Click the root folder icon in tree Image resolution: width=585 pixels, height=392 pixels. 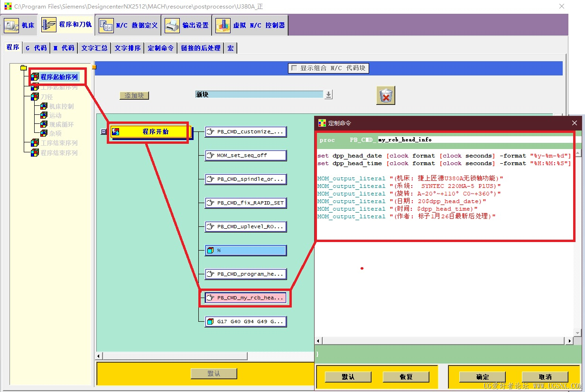pyautogui.click(x=24, y=68)
